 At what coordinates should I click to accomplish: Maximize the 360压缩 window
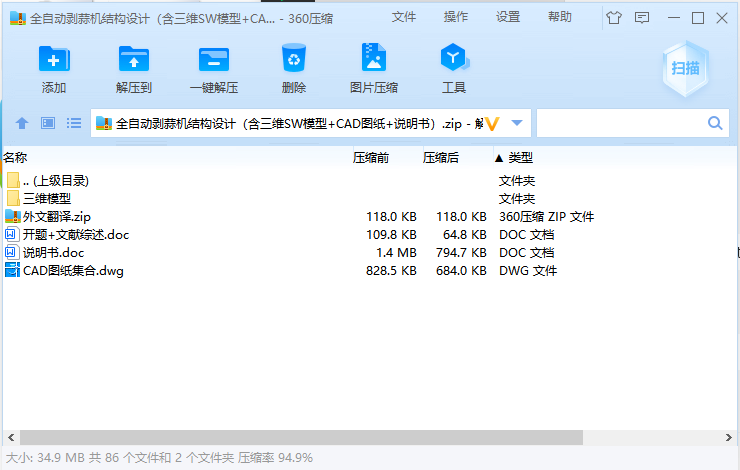coord(698,18)
